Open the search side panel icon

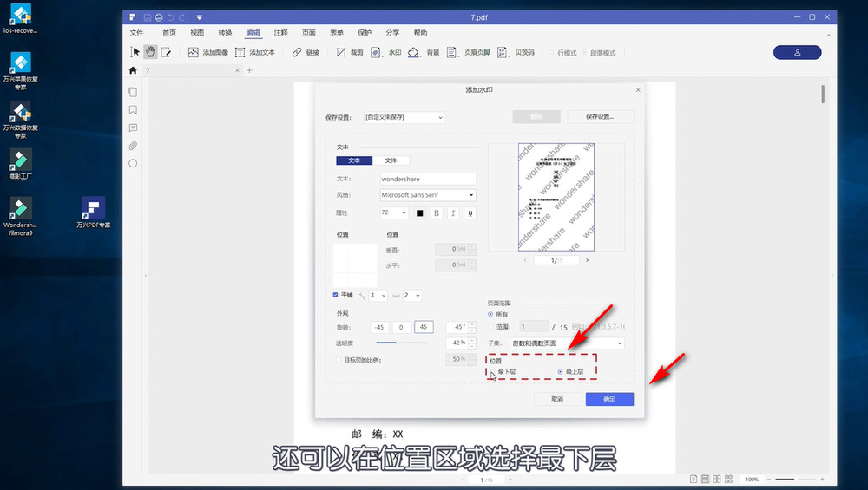click(133, 163)
